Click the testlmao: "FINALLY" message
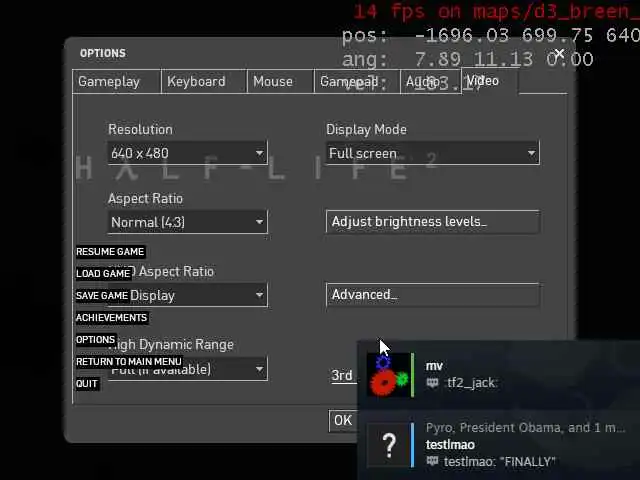This screenshot has width=640, height=480. coord(500,462)
